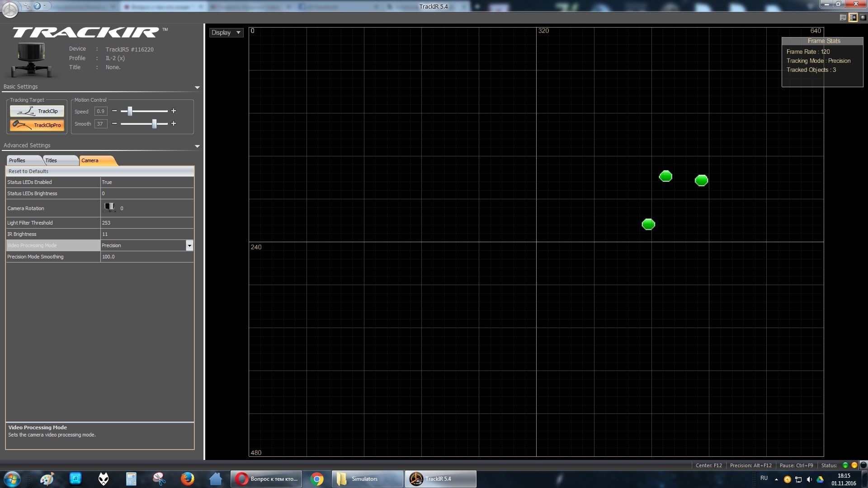Screen dimensions: 868x488
Task: Open the Windows Start menu
Action: (12, 479)
